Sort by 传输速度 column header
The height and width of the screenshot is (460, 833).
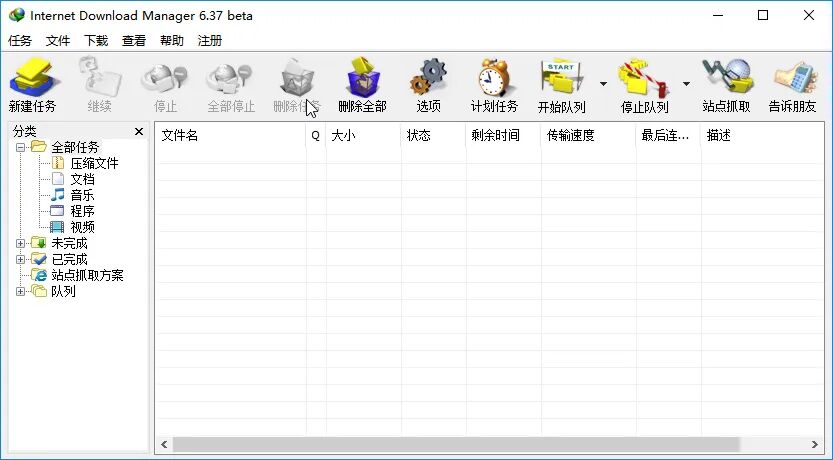coord(589,135)
